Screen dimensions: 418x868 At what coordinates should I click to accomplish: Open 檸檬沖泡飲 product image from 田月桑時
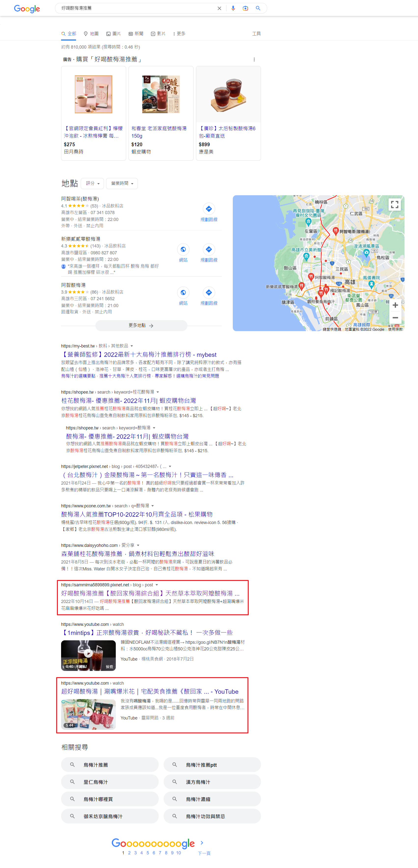[x=94, y=94]
